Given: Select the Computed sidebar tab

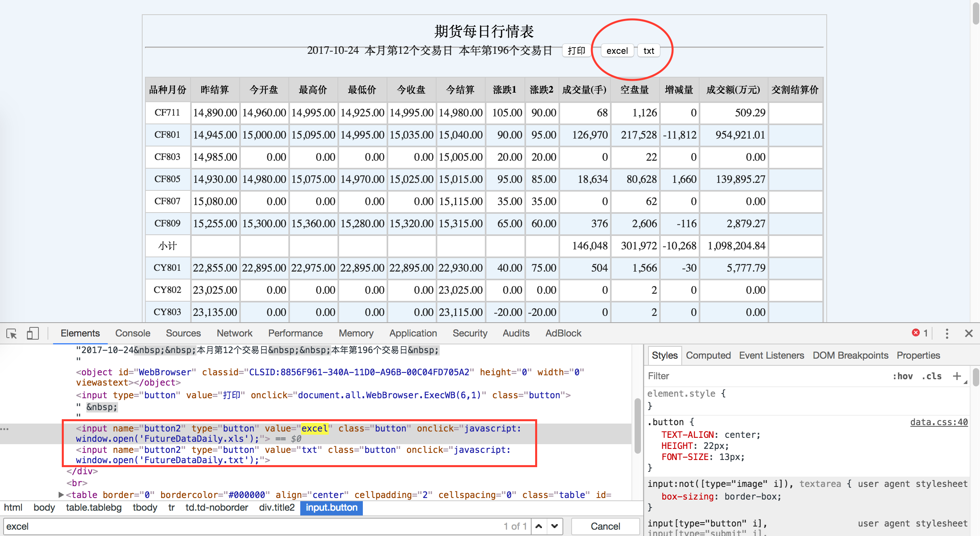Looking at the screenshot, I should point(708,355).
